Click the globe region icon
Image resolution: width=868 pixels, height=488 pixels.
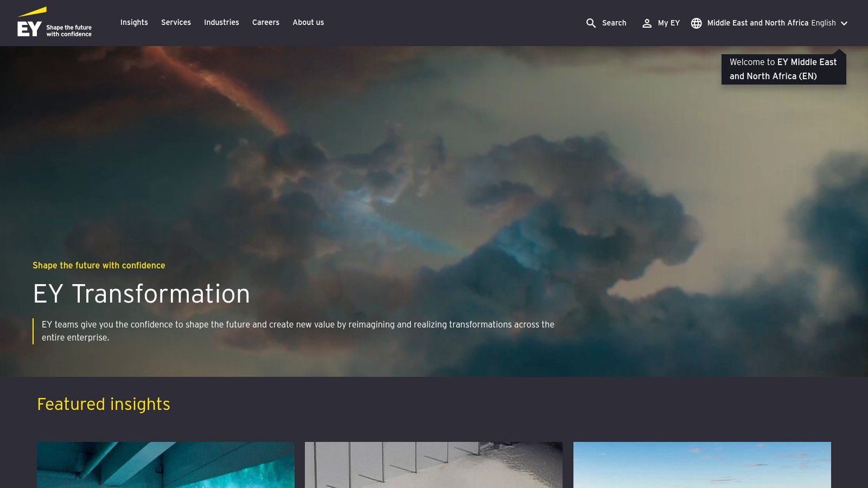pyautogui.click(x=697, y=23)
